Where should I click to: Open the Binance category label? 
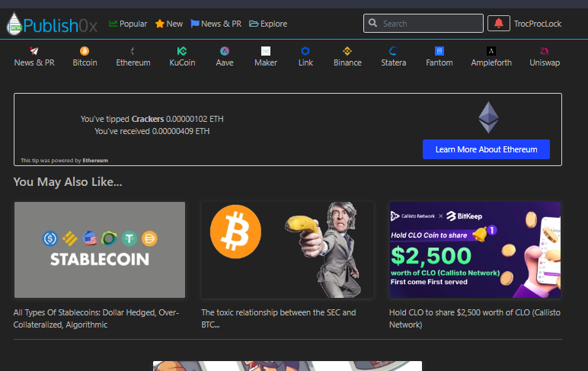pos(347,62)
